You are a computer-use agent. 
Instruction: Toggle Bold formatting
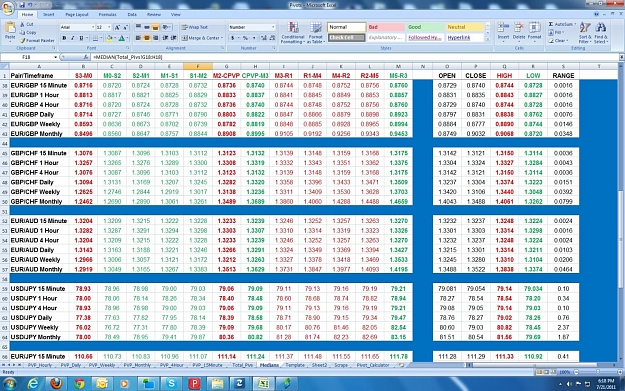[x=64, y=38]
